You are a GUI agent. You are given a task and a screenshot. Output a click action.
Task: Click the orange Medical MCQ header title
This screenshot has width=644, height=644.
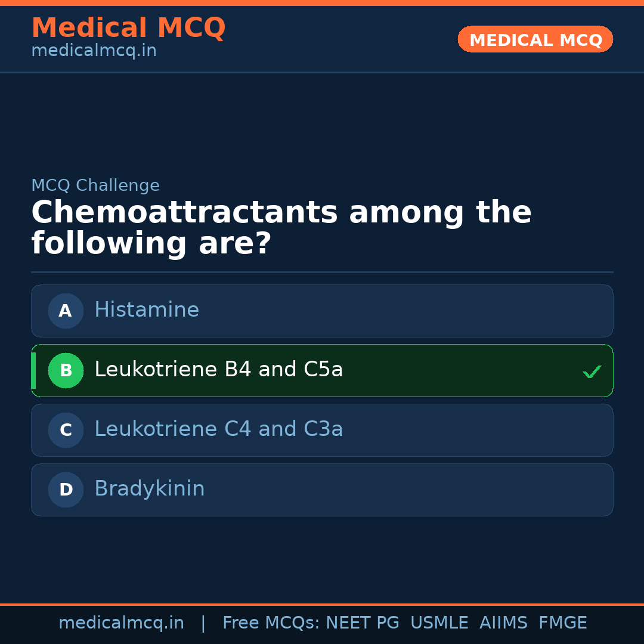pos(128,28)
